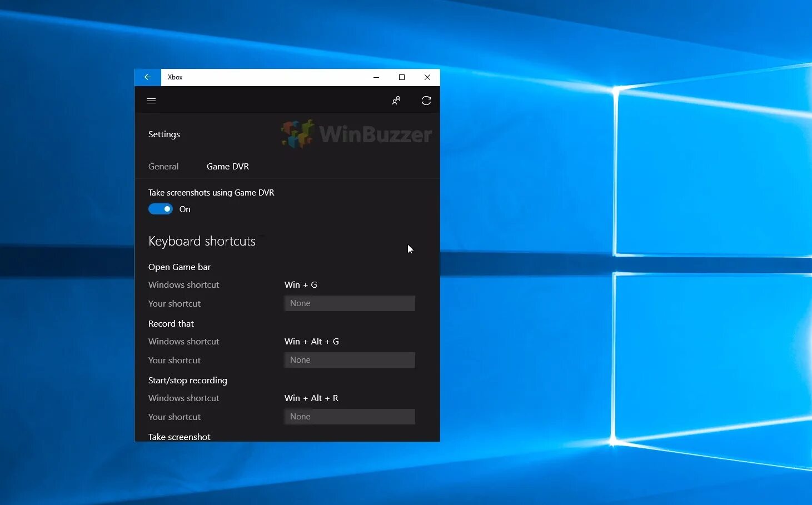The width and height of the screenshot is (812, 505).
Task: Click the On label beside the screenshots toggle
Action: (x=185, y=209)
